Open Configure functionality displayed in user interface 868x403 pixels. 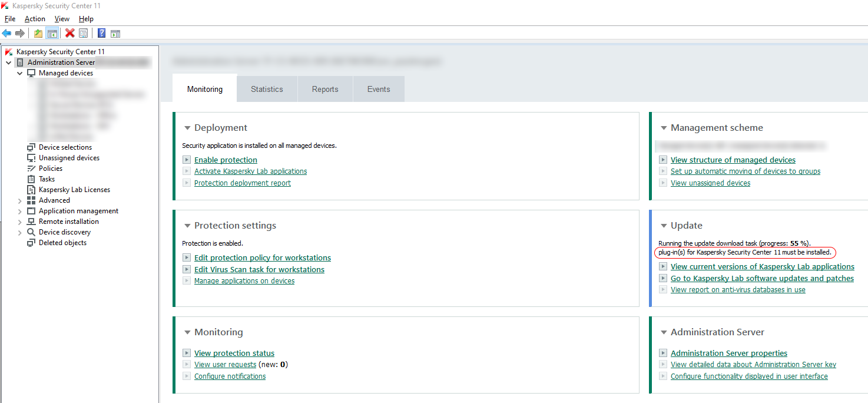pos(749,376)
